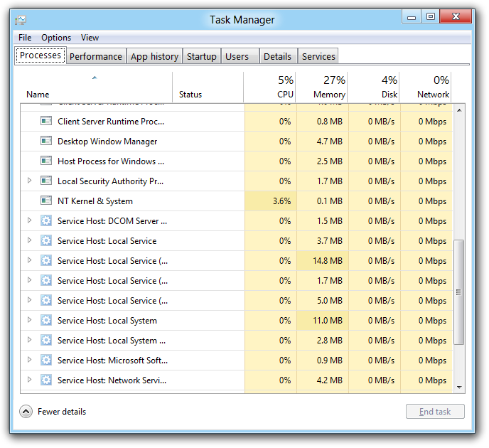Select the Client Server Runtime Process row
This screenshot has height=448, width=489.
pyautogui.click(x=111, y=122)
